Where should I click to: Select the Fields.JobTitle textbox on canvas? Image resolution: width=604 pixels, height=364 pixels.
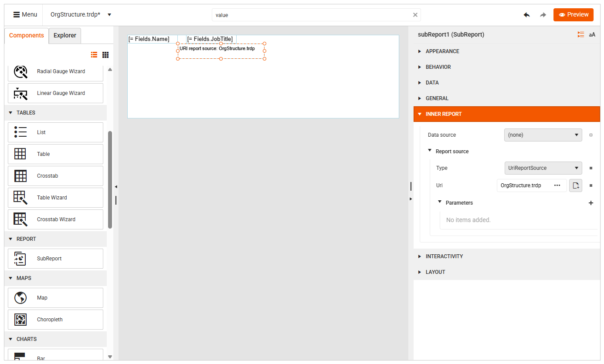click(x=211, y=39)
